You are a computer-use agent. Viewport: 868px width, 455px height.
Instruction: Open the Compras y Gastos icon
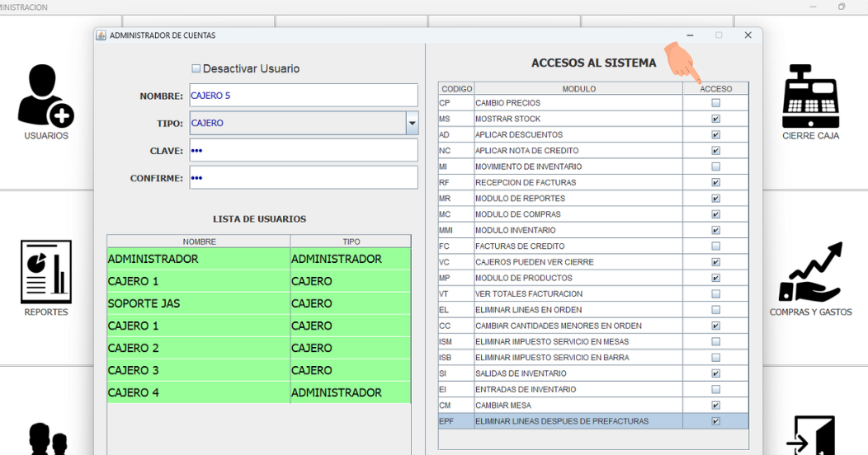pos(810,274)
